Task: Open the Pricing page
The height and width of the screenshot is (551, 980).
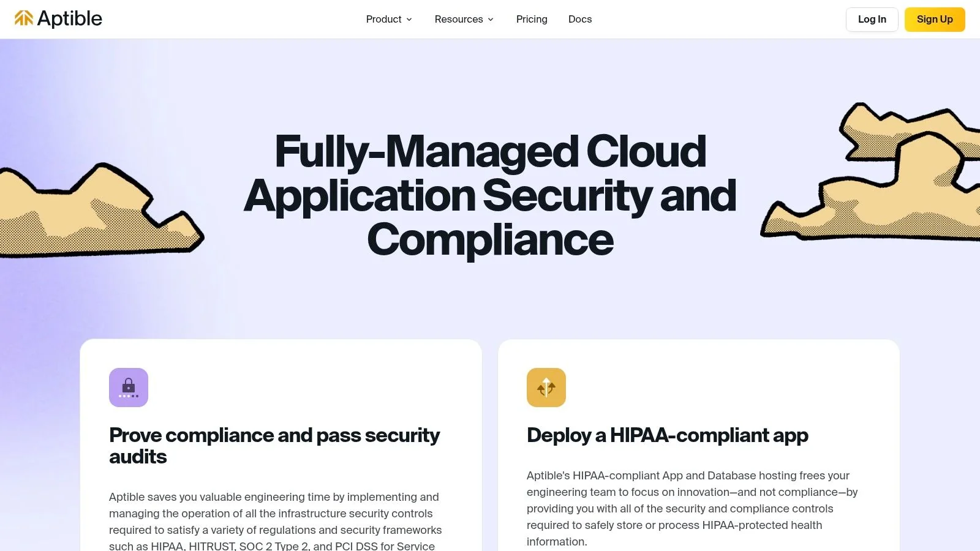Action: (x=531, y=19)
